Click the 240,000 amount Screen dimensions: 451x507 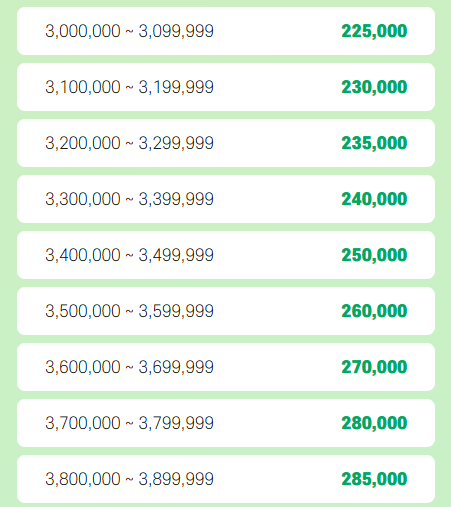click(374, 199)
